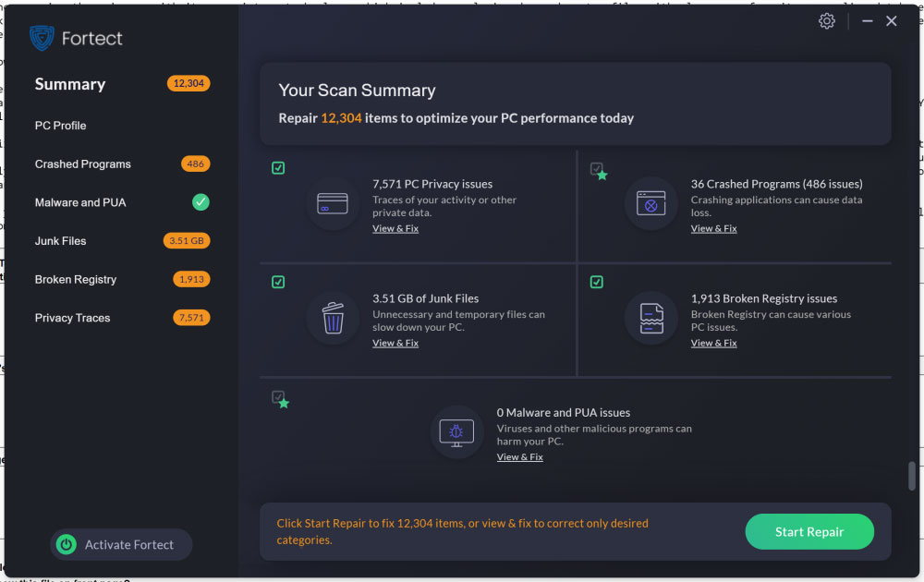Click the 3.51 GB badge in sidebar
Image resolution: width=924 pixels, height=582 pixels.
click(x=187, y=240)
